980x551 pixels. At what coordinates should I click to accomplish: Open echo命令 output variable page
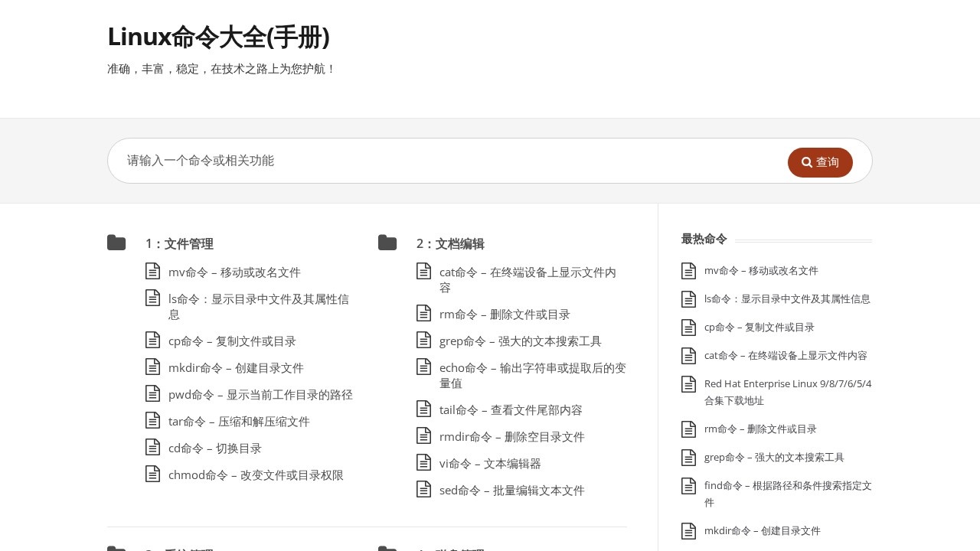[x=533, y=367]
